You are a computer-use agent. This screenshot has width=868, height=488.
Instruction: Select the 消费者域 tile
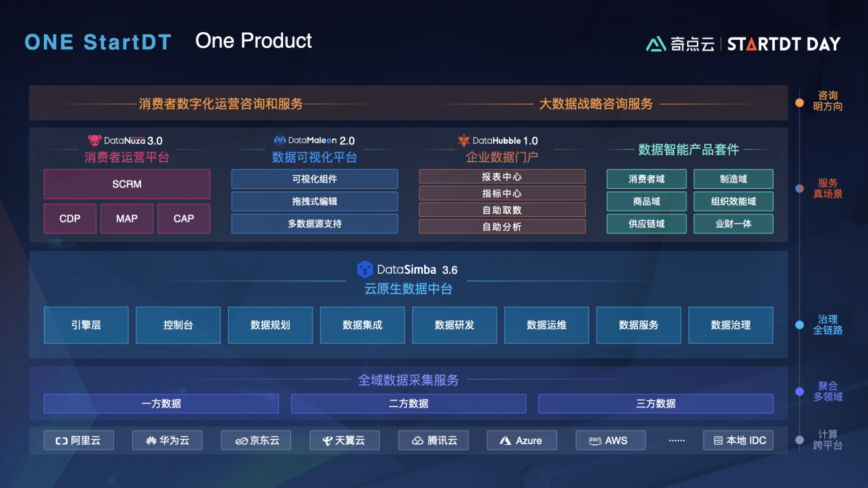click(x=646, y=179)
